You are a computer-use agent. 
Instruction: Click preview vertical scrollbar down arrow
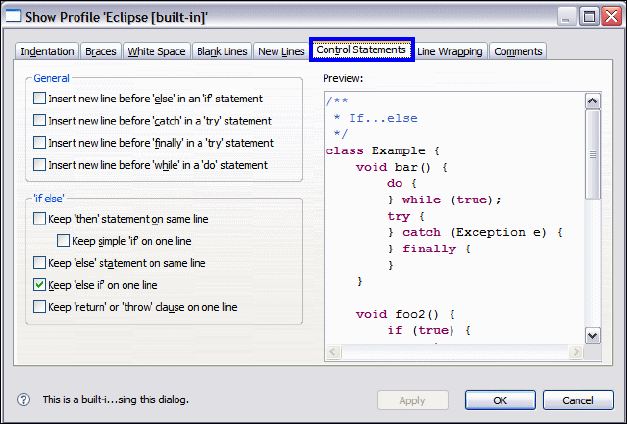[x=592, y=335]
